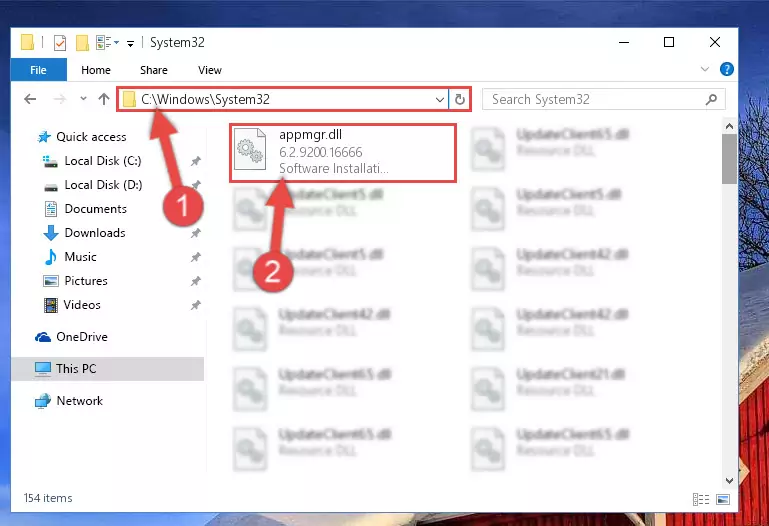Open Local Disk (C:) in sidebar
The height and width of the screenshot is (526, 769).
pyautogui.click(x=103, y=161)
